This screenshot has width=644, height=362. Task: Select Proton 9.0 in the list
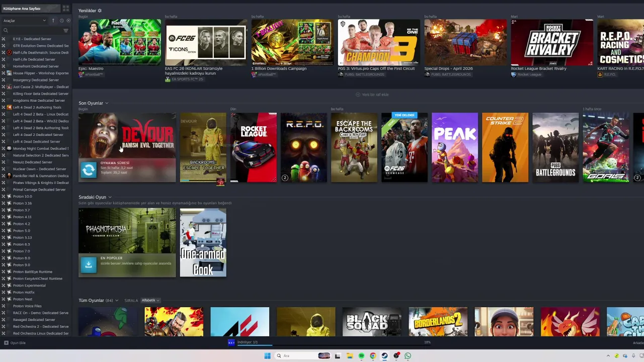click(x=22, y=264)
